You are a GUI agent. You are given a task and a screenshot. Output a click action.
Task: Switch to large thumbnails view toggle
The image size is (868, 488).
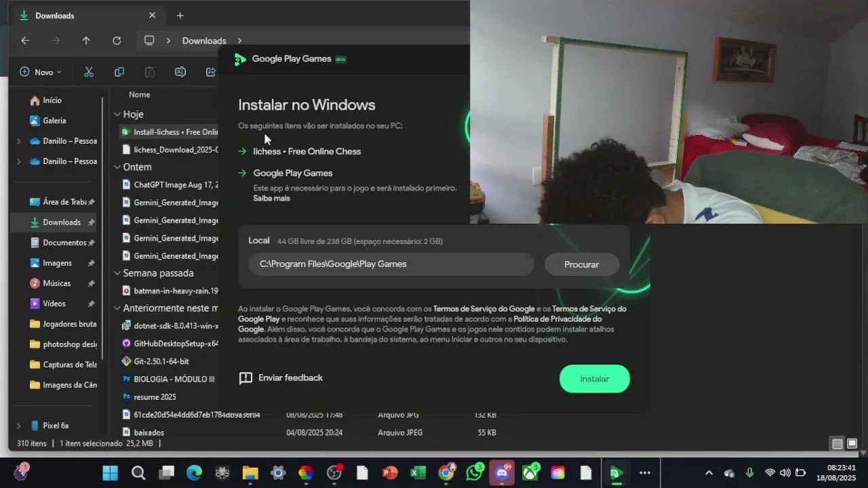(x=852, y=444)
